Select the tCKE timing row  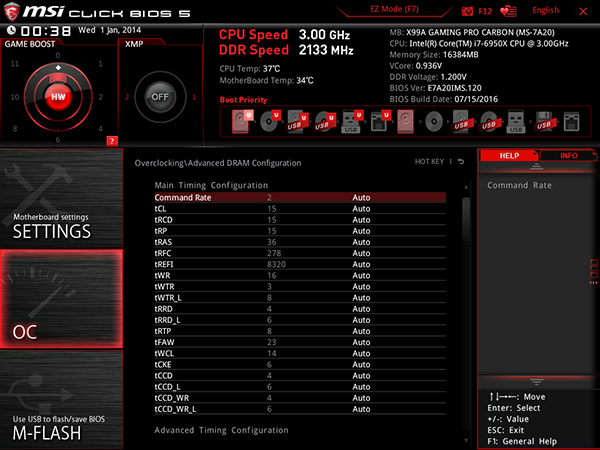point(300,364)
